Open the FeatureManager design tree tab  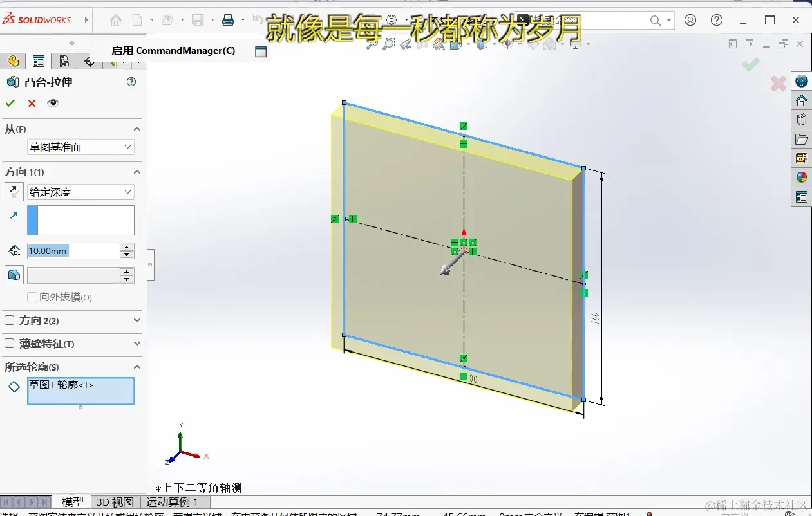pos(13,61)
